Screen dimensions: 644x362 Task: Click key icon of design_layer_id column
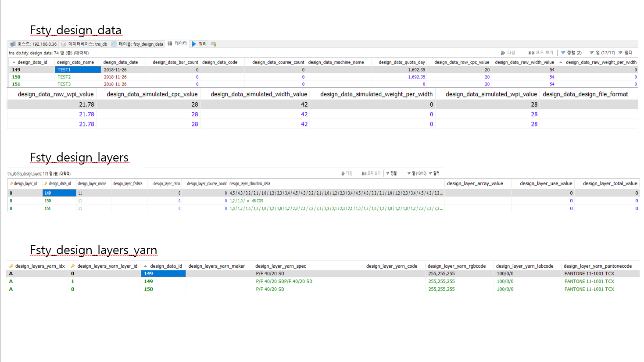pos(11,184)
